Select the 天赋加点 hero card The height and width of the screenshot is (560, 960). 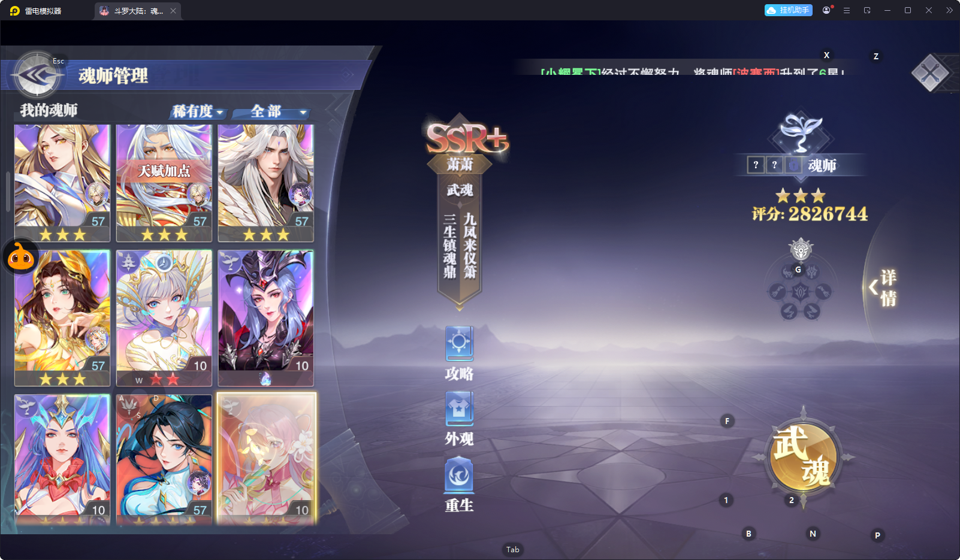pos(164,183)
